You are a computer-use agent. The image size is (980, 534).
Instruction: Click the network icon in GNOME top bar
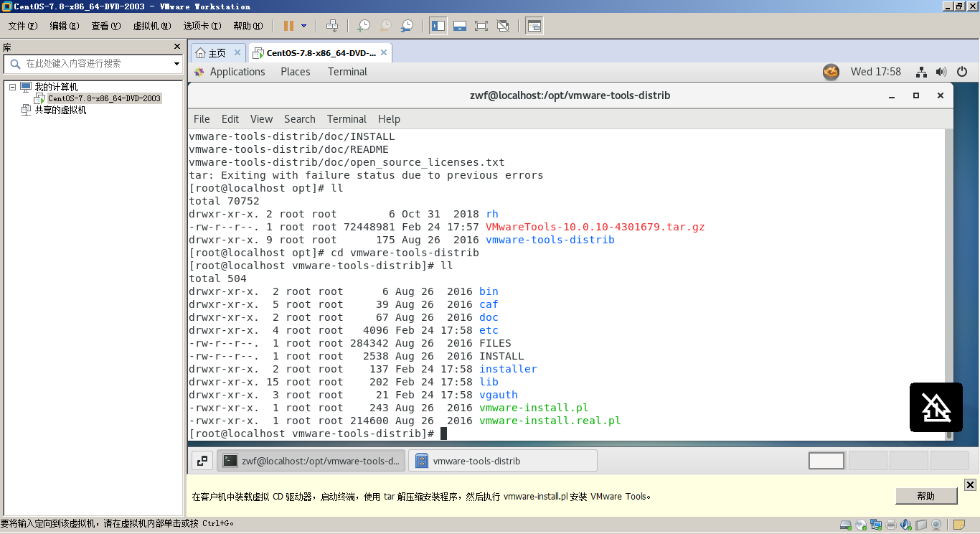[922, 72]
